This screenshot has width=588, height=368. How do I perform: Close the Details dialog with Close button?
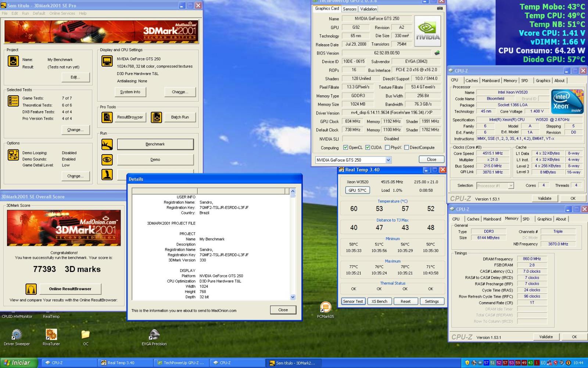[283, 310]
